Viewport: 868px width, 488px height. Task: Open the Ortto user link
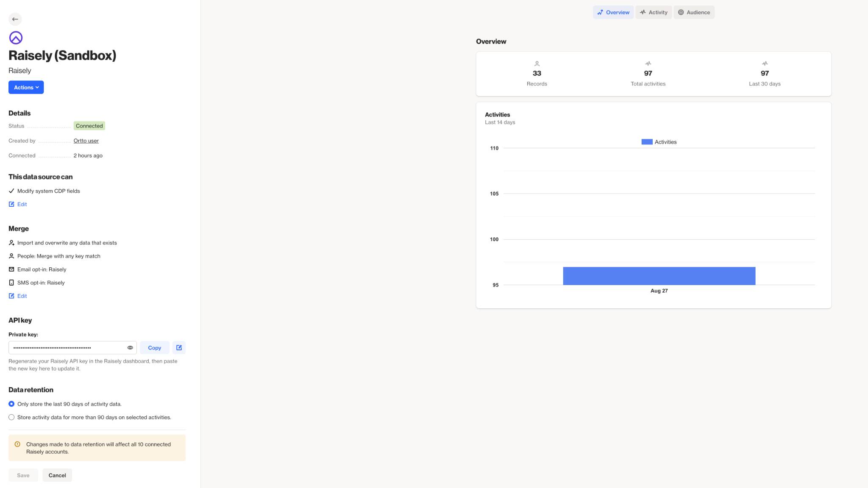click(x=86, y=141)
